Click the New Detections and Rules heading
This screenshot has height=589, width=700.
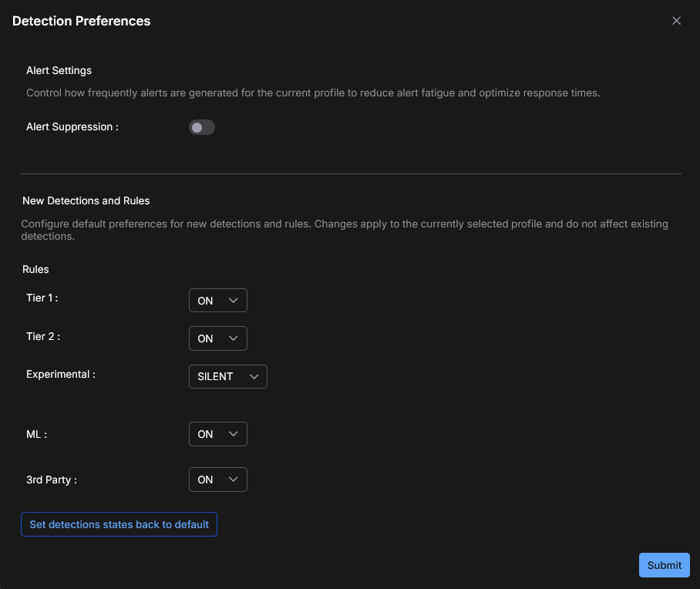pyautogui.click(x=86, y=200)
